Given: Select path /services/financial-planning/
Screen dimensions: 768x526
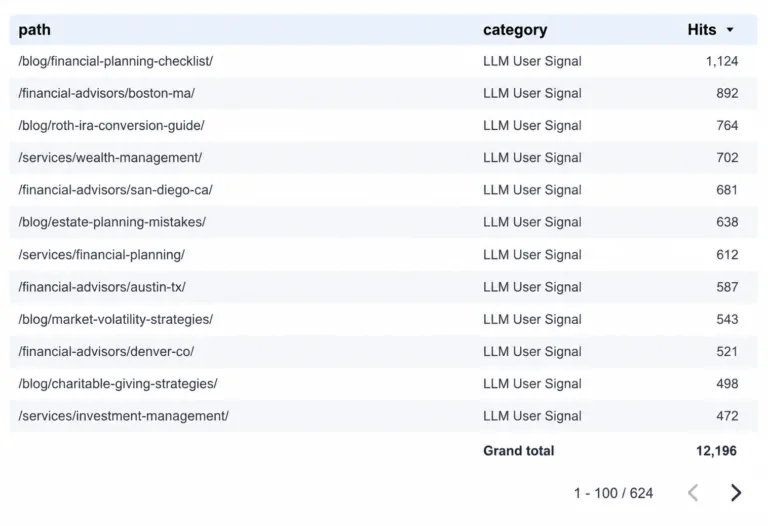Looking at the screenshot, I should coord(101,255).
